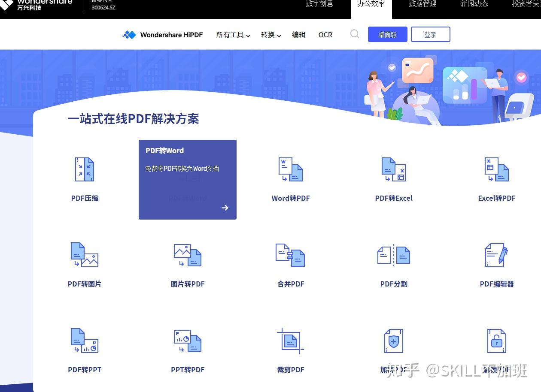
Task: Click the 合并PDF text label
Action: click(x=291, y=284)
